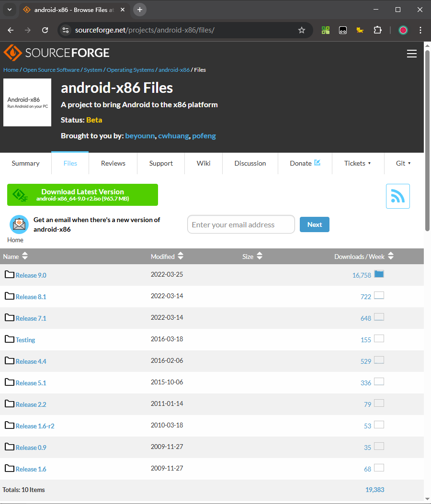Open a new browser tab
This screenshot has width=431, height=504.
139,10
